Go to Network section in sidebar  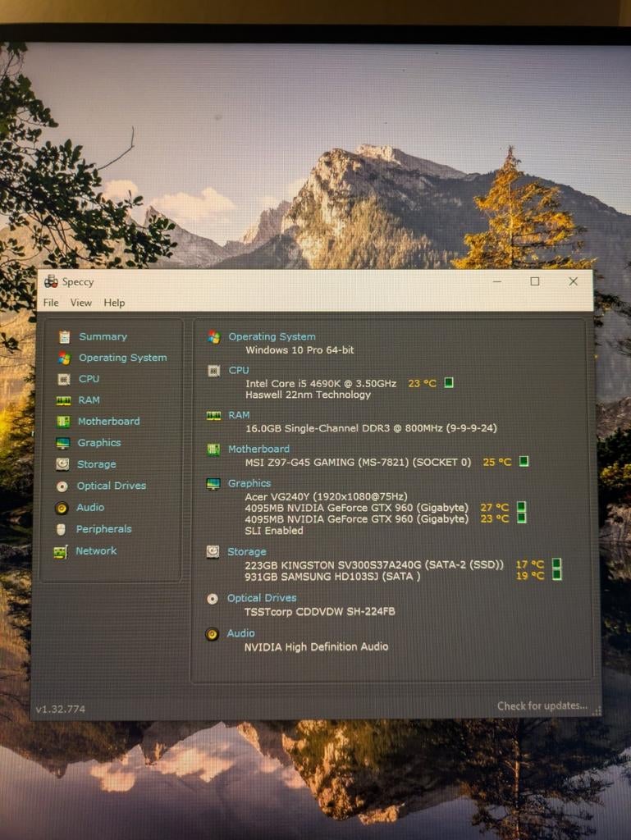click(96, 550)
